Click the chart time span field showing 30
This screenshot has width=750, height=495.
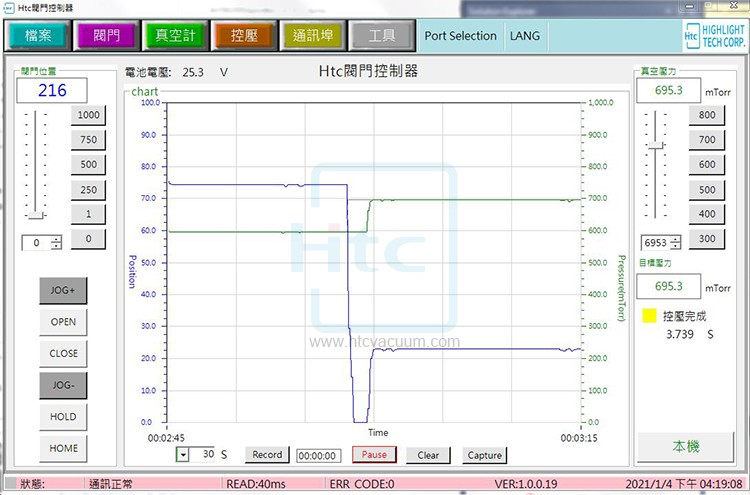[x=202, y=455]
